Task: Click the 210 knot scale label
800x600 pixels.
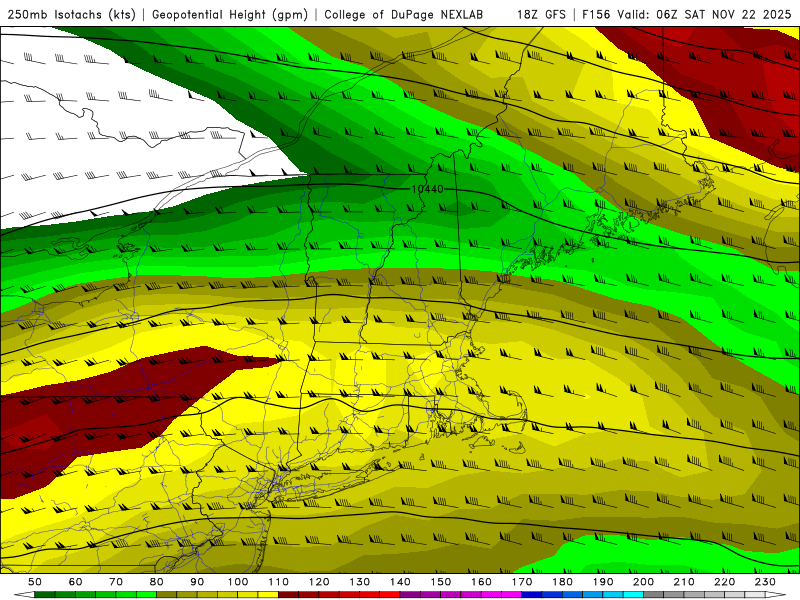Action: [x=685, y=582]
